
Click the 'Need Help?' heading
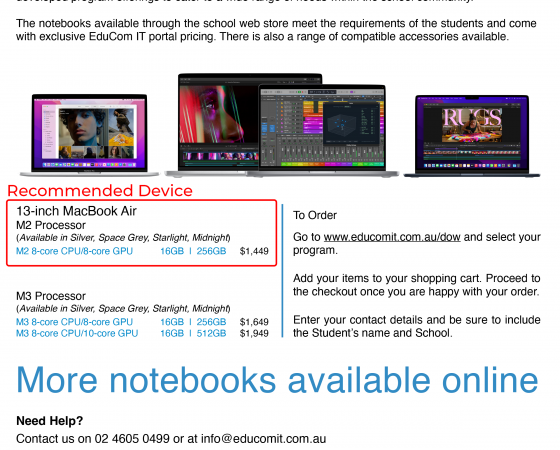pos(50,421)
